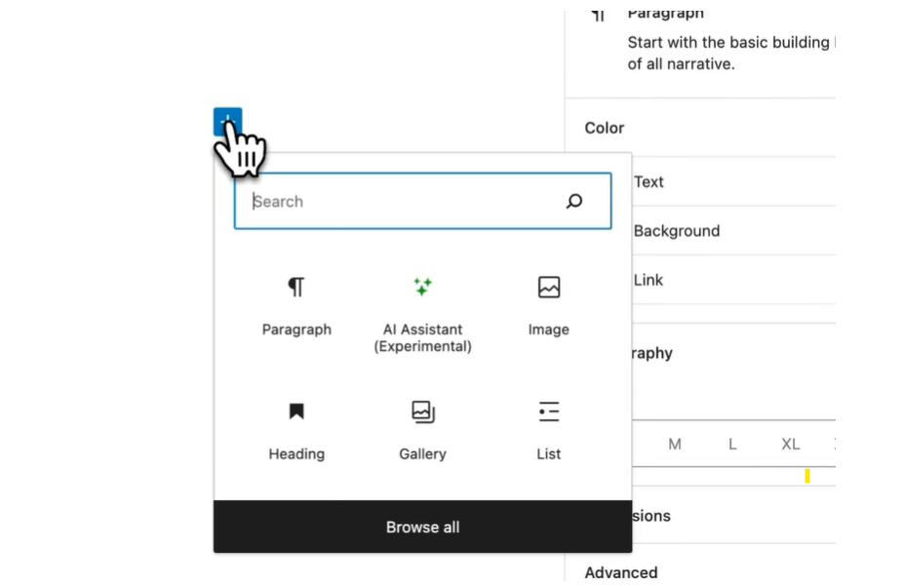Viewport: 904px width, 588px height.
Task: Click the magnifier icon in the search box
Action: [x=574, y=201]
